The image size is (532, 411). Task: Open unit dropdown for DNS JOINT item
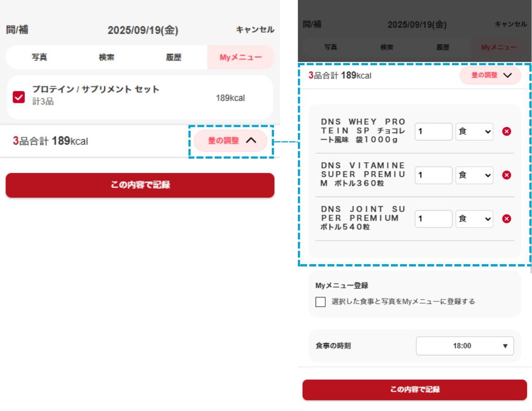coord(474,219)
